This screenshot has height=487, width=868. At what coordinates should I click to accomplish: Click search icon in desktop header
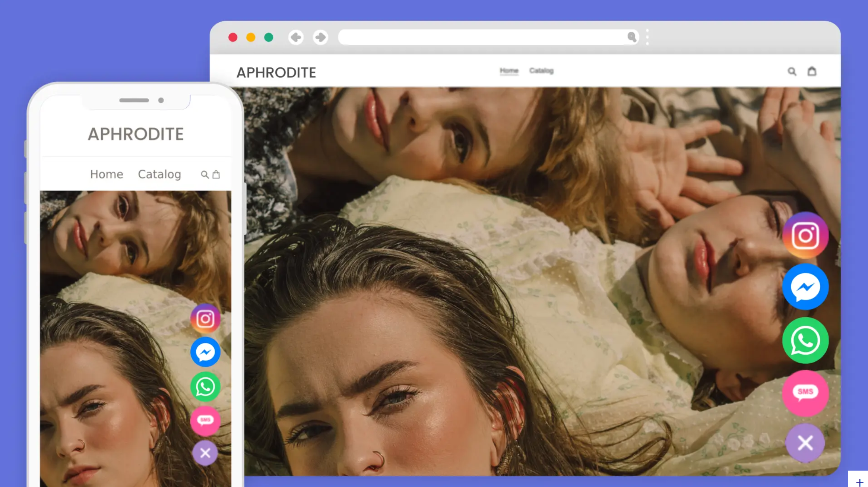click(x=792, y=71)
